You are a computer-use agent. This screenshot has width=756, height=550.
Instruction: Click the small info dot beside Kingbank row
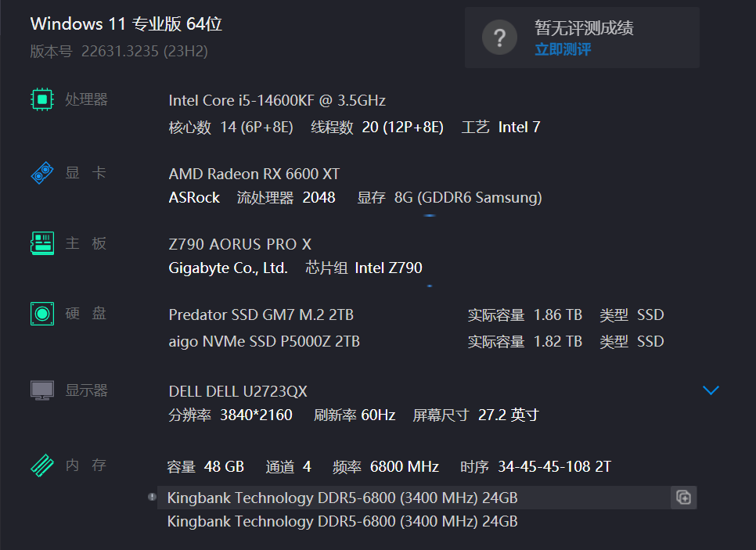pyautogui.click(x=152, y=497)
